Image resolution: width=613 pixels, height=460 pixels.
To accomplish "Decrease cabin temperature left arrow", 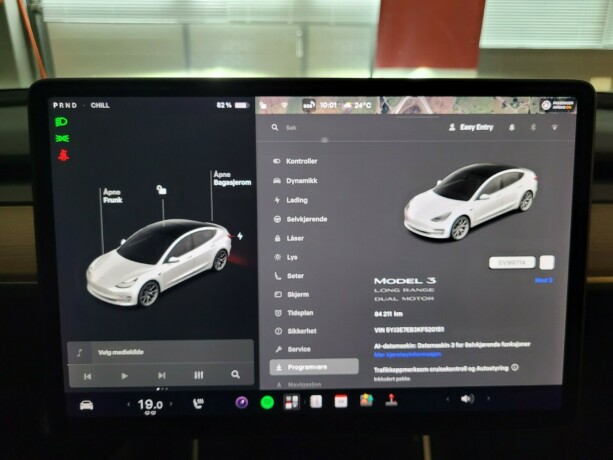I will click(x=129, y=404).
